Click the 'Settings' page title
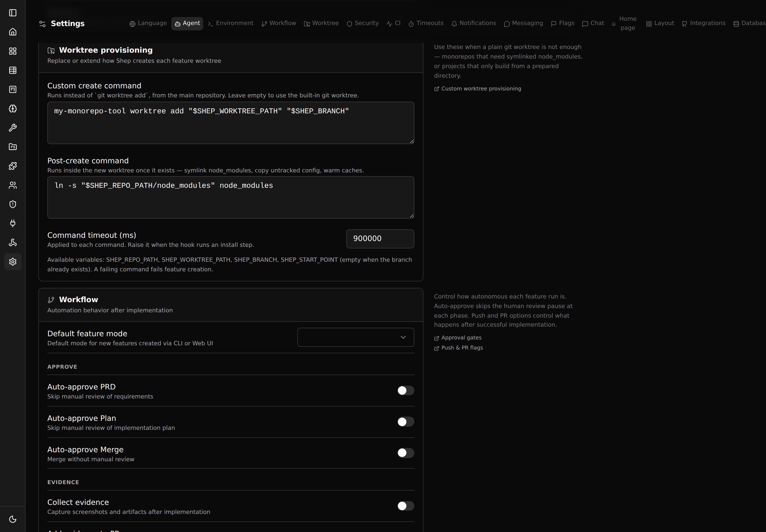Screen dimensions: 766x532 point(68,24)
